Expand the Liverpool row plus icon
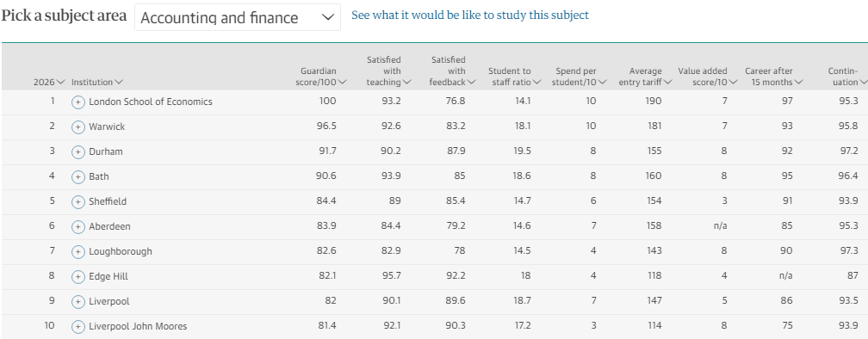 click(78, 301)
